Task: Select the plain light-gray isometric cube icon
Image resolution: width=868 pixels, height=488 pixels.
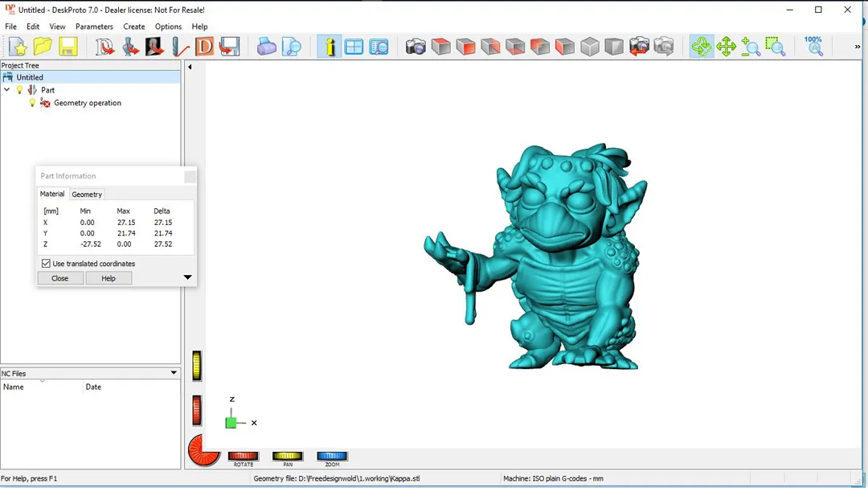Action: pyautogui.click(x=590, y=47)
